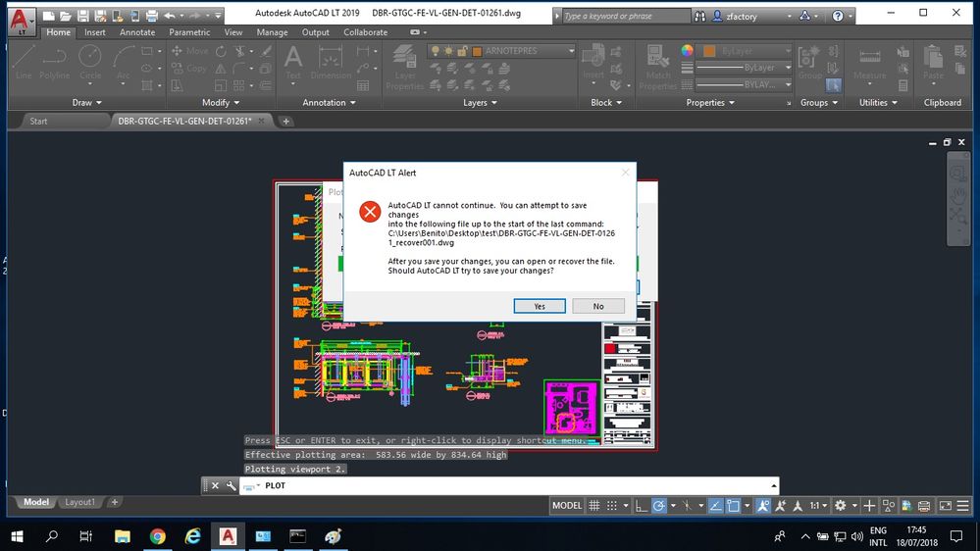Open the AutoCAD LT application menu
980x551 pixels.
22,22
